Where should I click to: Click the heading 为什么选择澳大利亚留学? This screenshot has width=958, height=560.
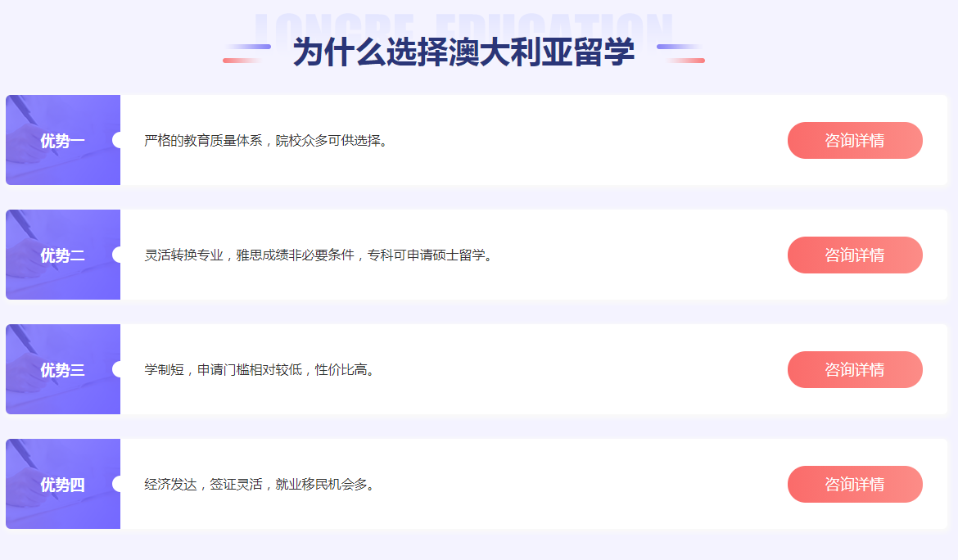463,53
